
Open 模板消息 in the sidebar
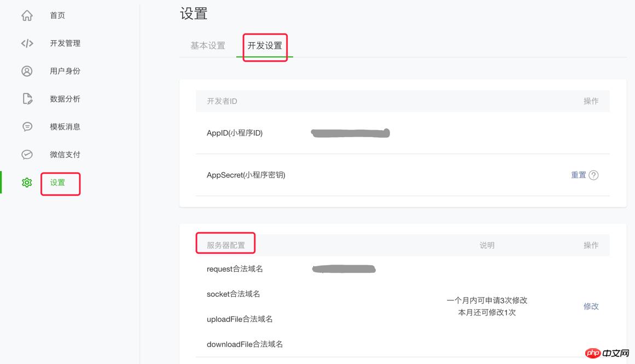click(65, 127)
